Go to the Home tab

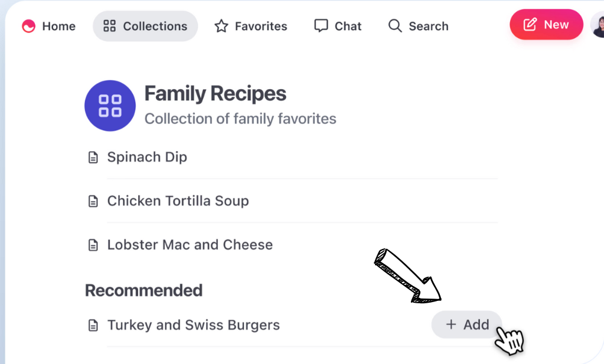(58, 27)
